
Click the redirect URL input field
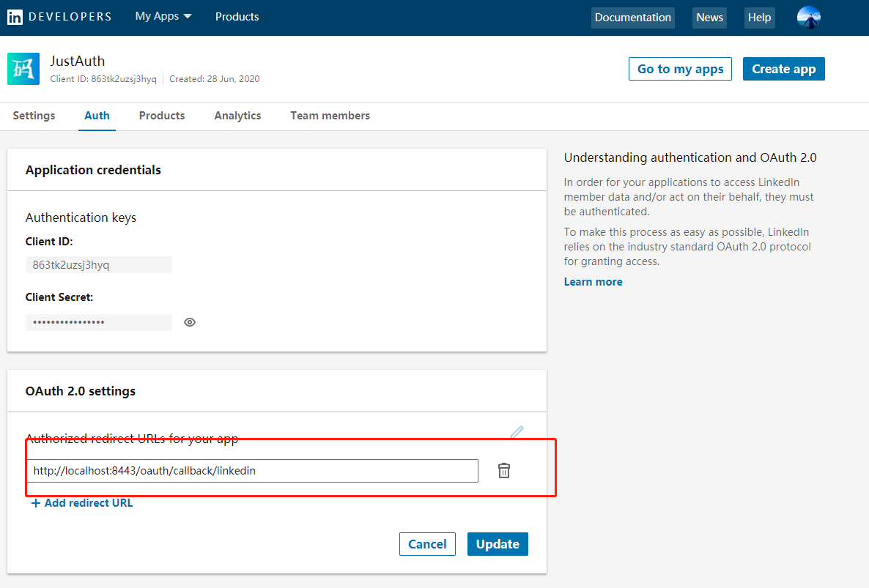coord(252,471)
